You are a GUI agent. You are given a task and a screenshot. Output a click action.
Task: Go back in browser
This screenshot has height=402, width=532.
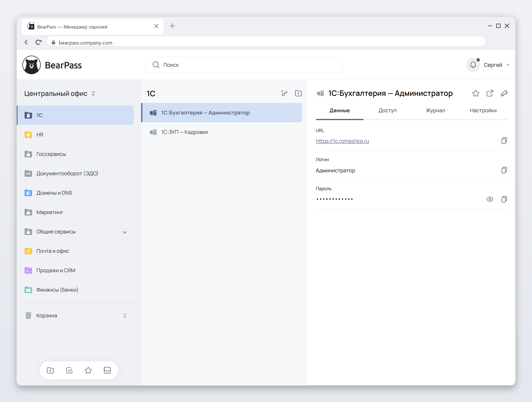tap(26, 42)
